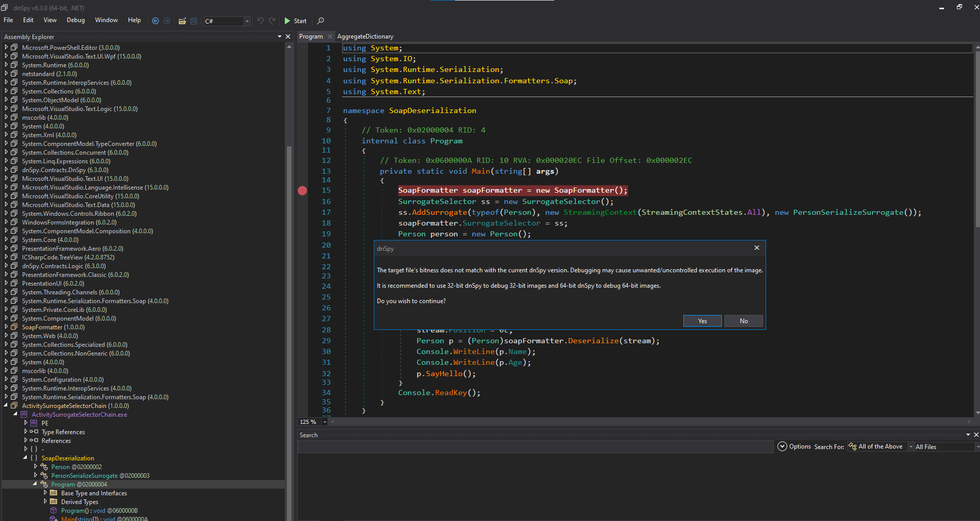Expand Base Type and Interfaces folder
Image resolution: width=980 pixels, height=521 pixels.
(45, 493)
